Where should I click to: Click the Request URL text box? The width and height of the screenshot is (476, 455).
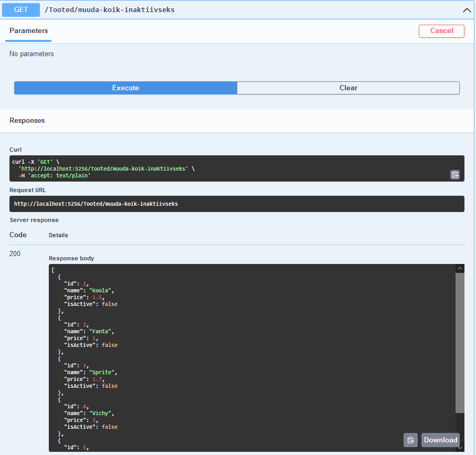[x=237, y=204]
